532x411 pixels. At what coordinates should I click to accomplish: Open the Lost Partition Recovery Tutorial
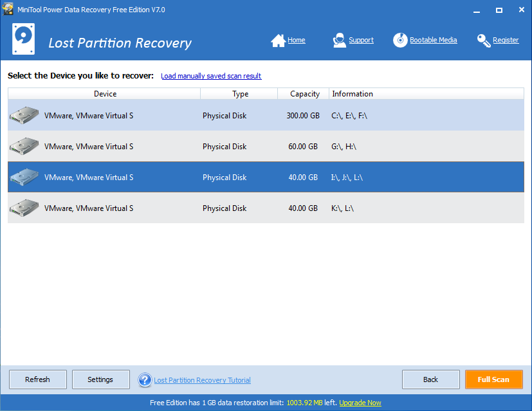[x=202, y=379]
